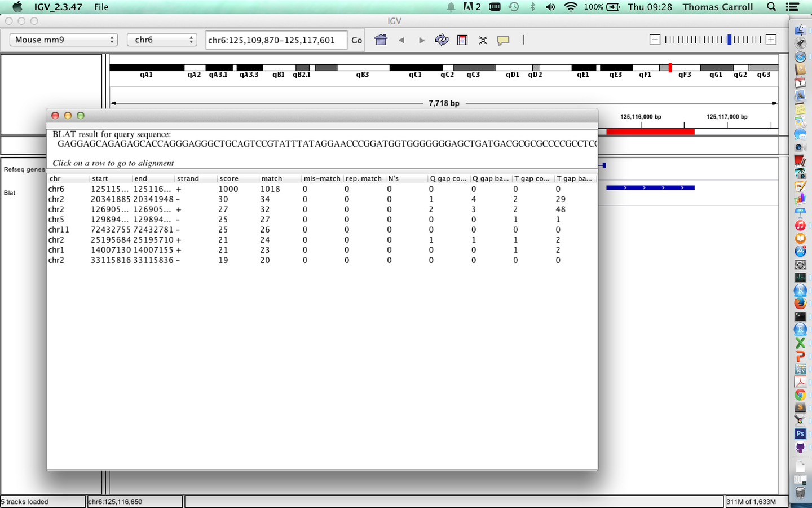Open the IGV icon in the Dock
Viewport: 812px width, 508px height.
pyautogui.click(x=800, y=369)
